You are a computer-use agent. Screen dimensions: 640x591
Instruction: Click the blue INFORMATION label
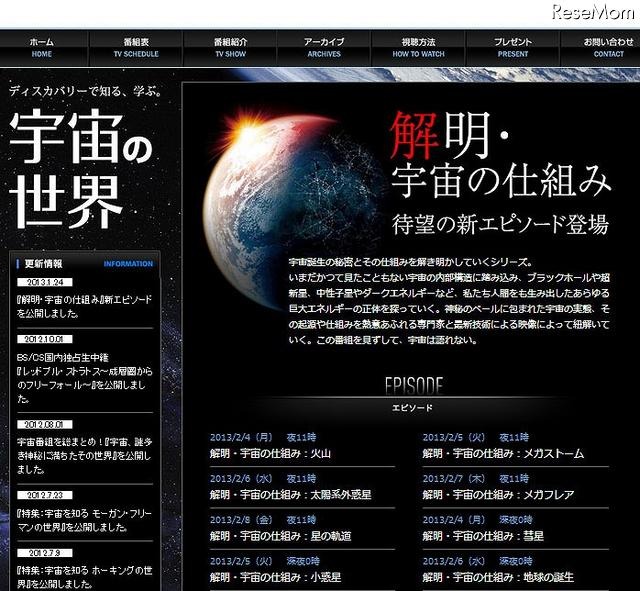(x=128, y=264)
